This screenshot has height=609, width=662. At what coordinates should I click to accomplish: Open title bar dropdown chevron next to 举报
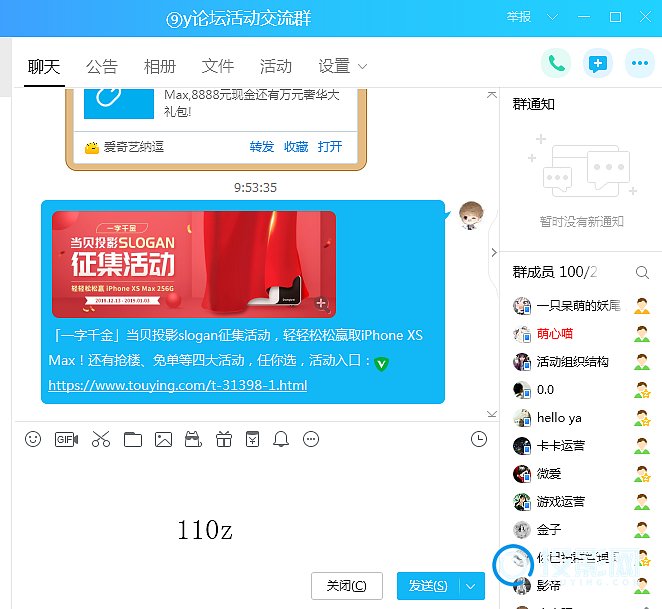tap(552, 17)
